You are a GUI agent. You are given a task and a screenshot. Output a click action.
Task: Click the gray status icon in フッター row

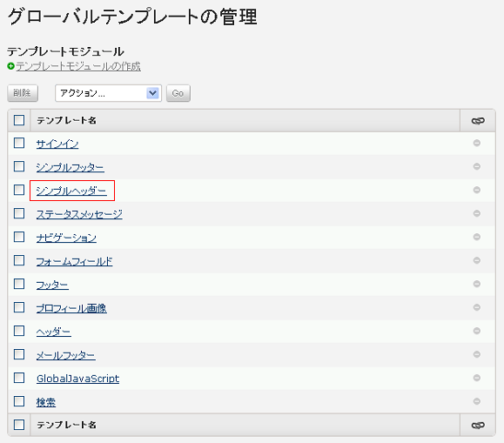477,284
